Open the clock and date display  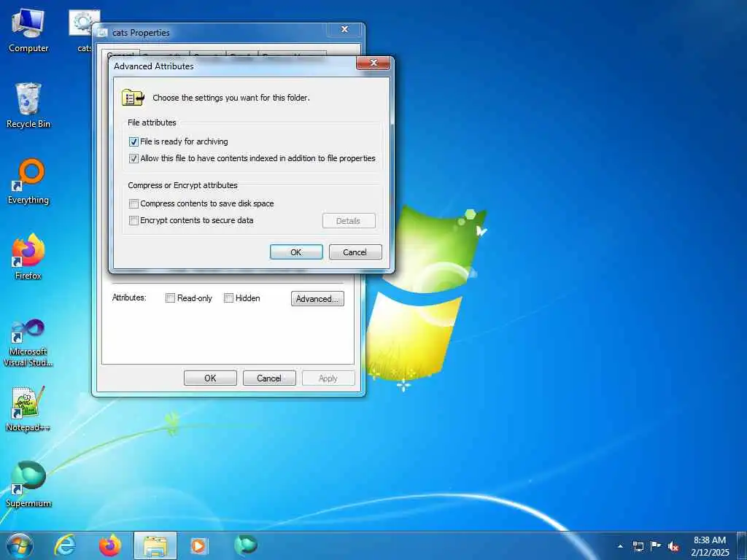pyautogui.click(x=710, y=546)
